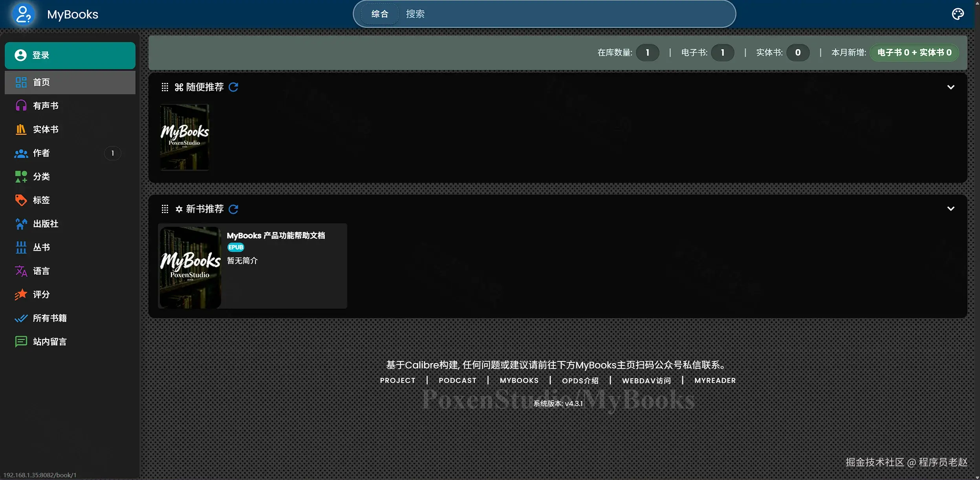
Task: Open the OPDS介绍 footer link
Action: click(x=580, y=381)
